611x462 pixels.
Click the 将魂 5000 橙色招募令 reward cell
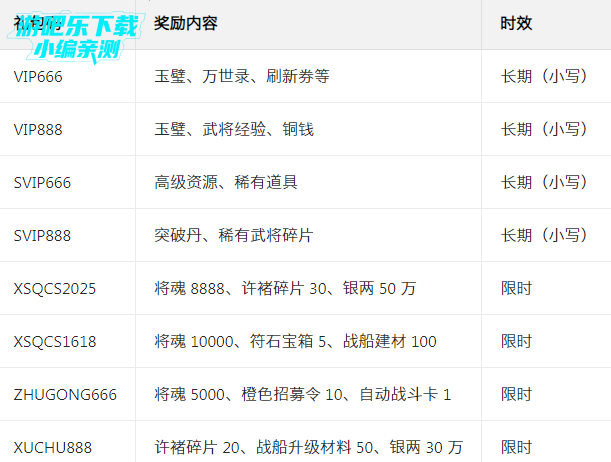[x=302, y=394]
